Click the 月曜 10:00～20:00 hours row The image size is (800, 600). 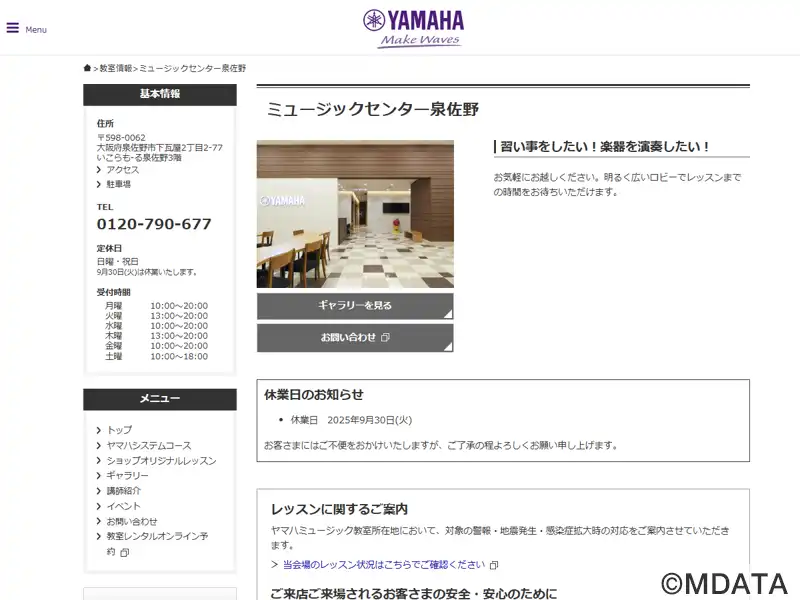coord(156,306)
